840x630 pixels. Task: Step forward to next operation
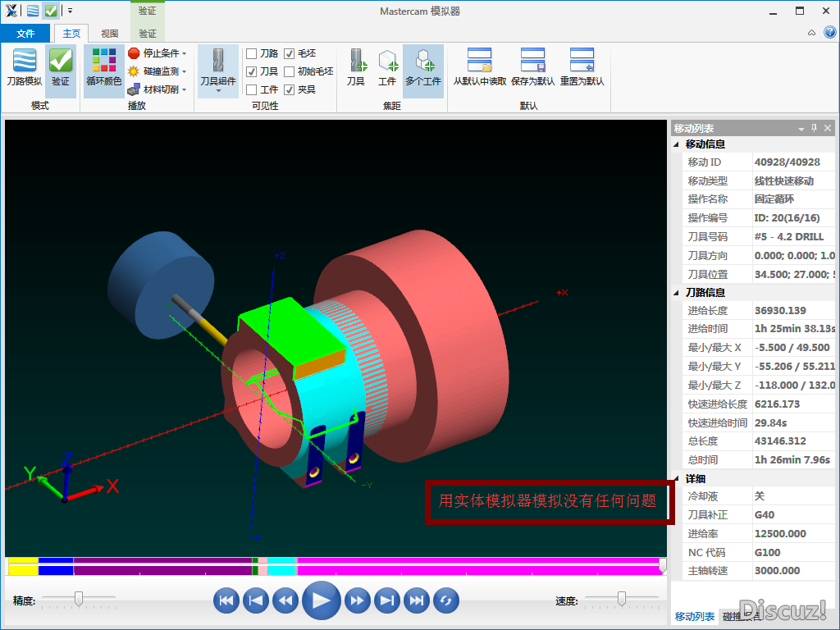click(387, 600)
